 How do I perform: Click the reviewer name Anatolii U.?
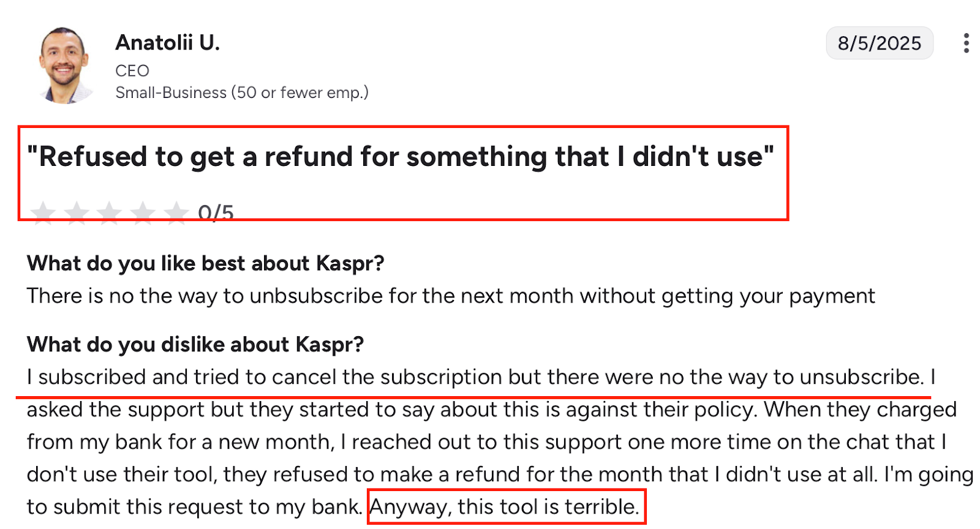[168, 42]
